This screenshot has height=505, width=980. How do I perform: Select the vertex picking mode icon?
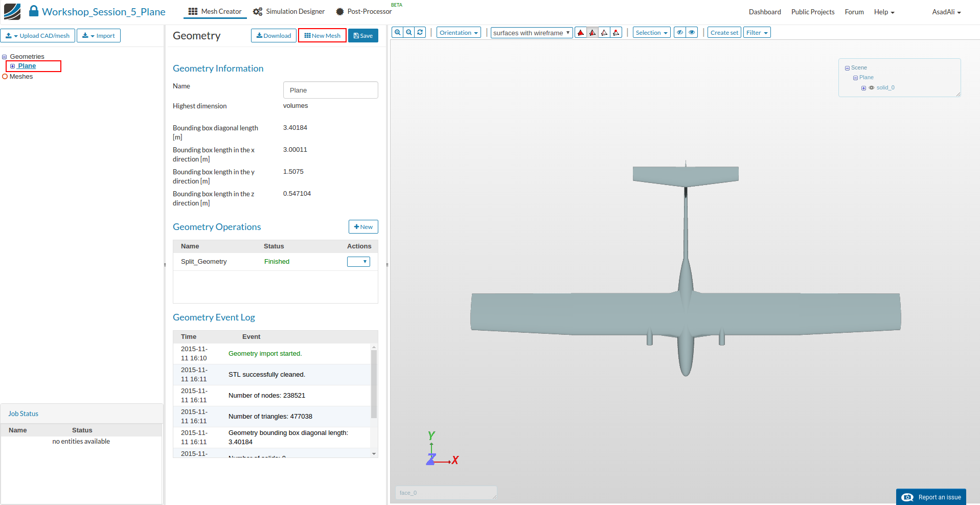click(x=616, y=33)
